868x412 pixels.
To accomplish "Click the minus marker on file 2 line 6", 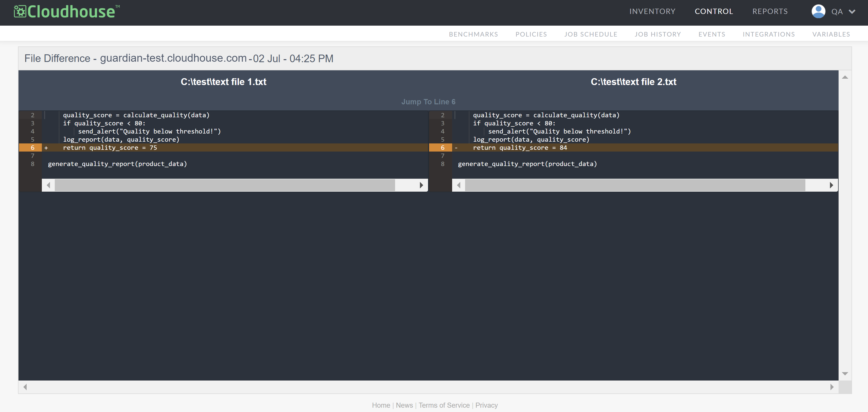I will 456,148.
